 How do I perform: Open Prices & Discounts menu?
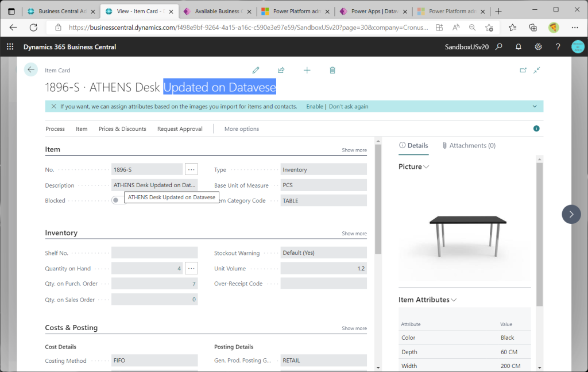(122, 129)
